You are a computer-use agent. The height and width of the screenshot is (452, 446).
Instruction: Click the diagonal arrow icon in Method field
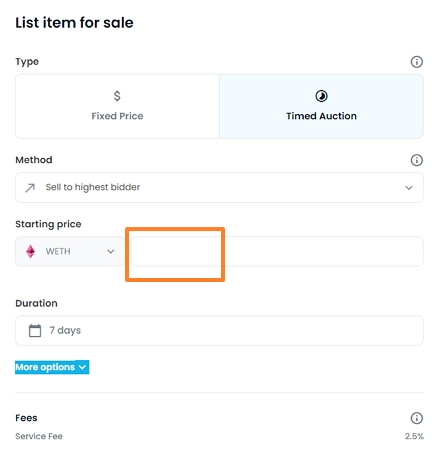30,188
